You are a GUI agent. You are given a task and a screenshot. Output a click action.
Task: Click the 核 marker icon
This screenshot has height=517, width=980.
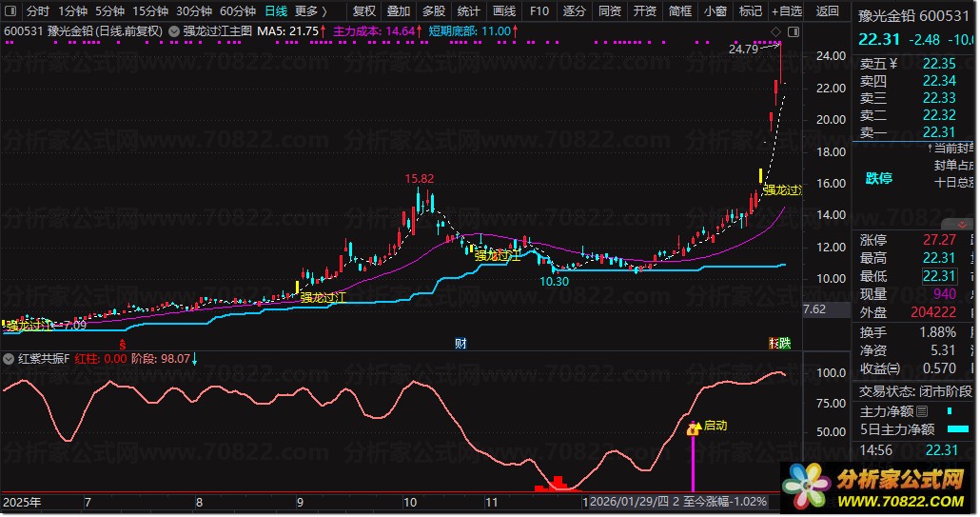pos(774,343)
